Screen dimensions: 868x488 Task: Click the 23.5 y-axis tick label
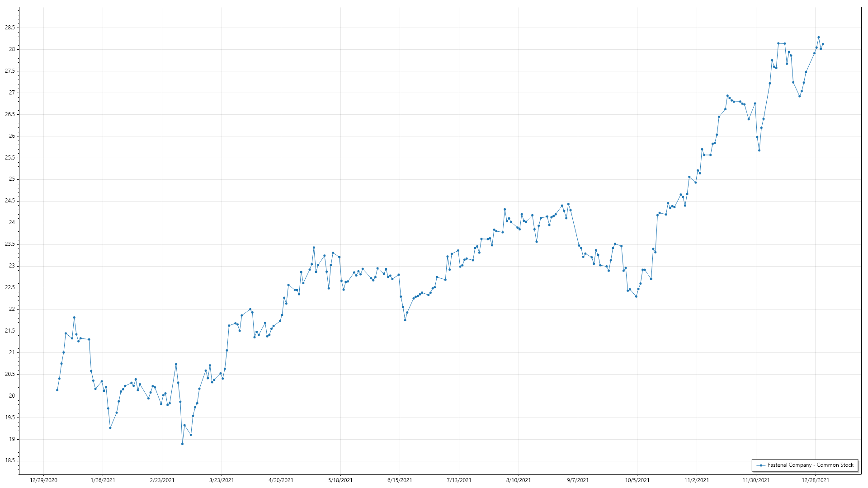(x=10, y=244)
